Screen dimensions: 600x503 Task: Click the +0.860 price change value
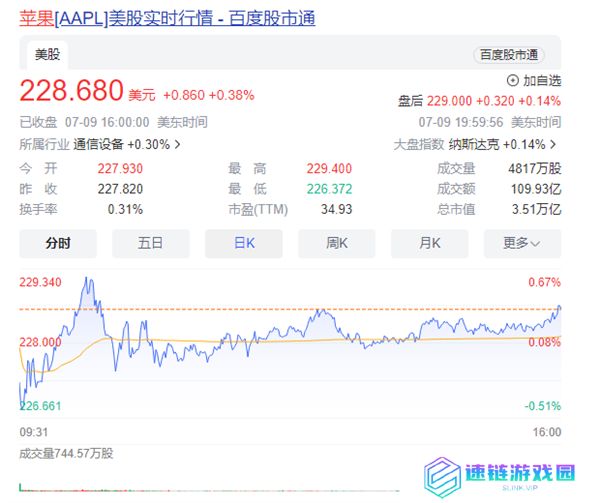184,95
